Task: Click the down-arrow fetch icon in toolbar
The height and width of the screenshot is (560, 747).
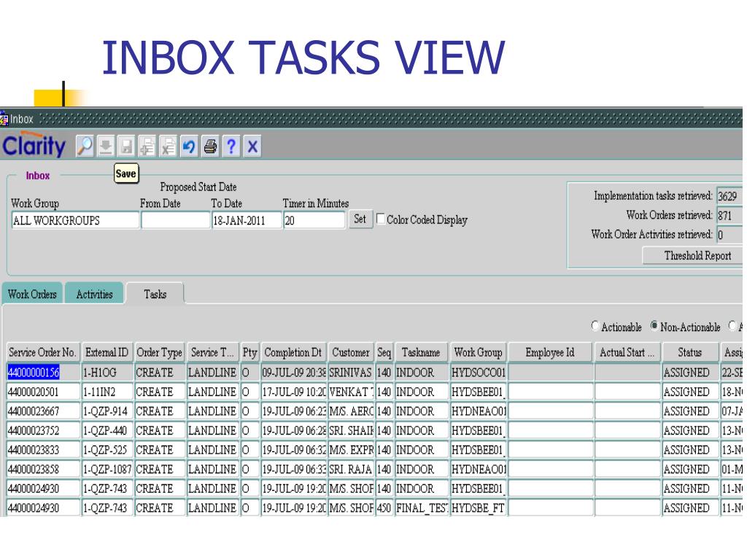Action: click(x=105, y=146)
